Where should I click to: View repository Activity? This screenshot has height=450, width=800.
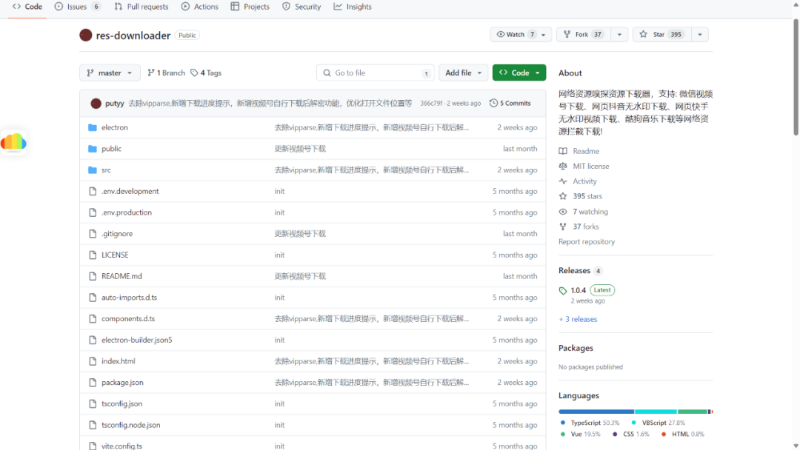[584, 181]
